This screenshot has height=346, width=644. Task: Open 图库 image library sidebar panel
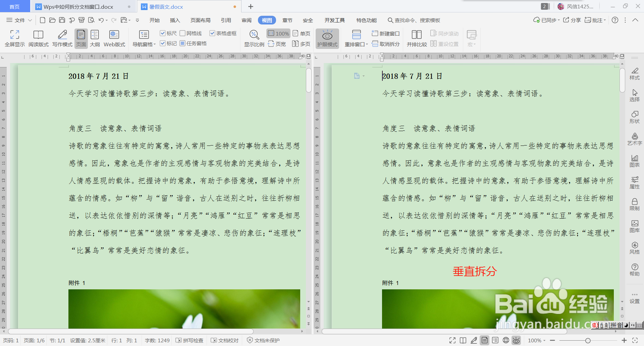click(635, 226)
